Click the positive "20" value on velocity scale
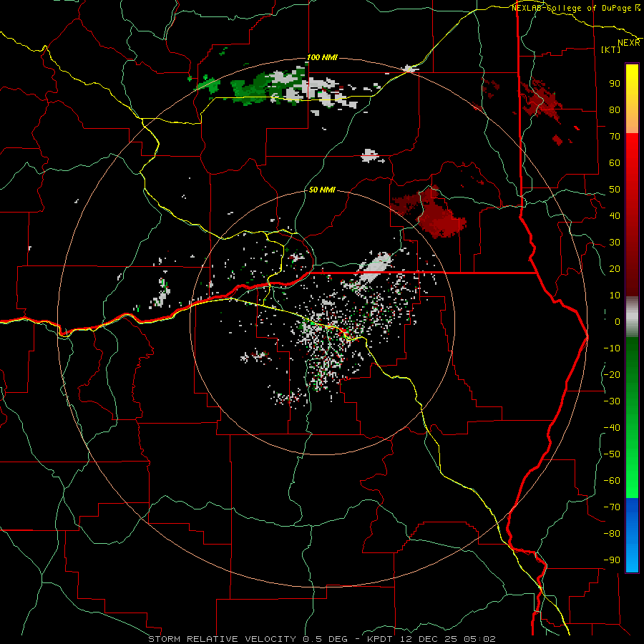This screenshot has width=644, height=644. (615, 269)
